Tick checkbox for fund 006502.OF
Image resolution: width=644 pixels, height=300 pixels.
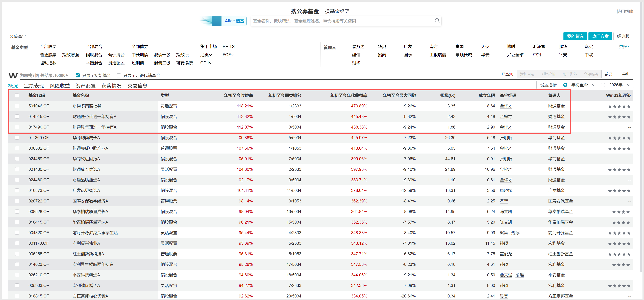(17, 148)
